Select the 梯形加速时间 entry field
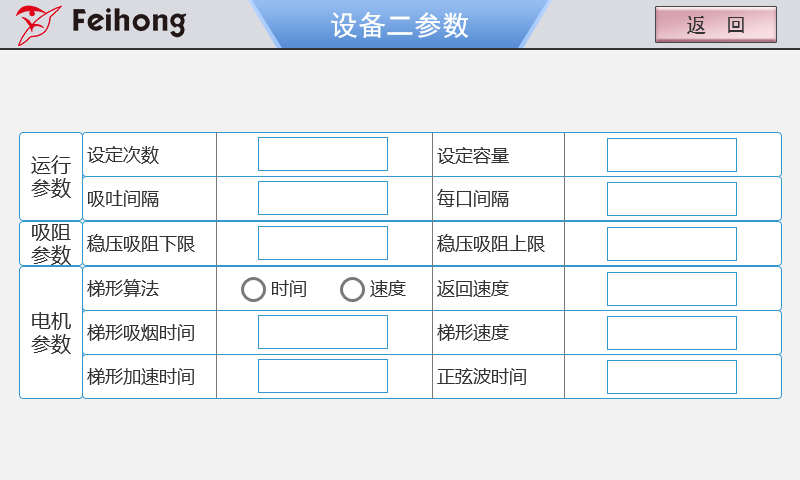Screen dimensions: 800x480 point(322,376)
